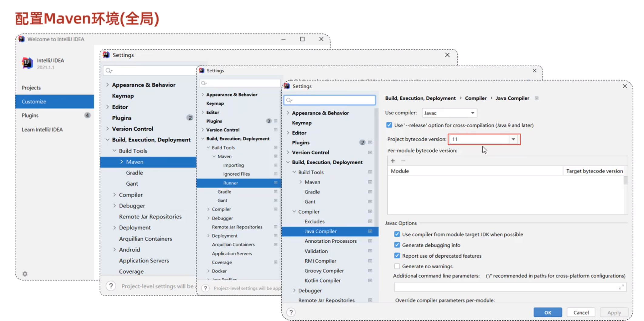Image resolution: width=644 pixels, height=321 pixels.
Task: Click the settings gear icon on Welcome screen
Action: click(x=25, y=274)
